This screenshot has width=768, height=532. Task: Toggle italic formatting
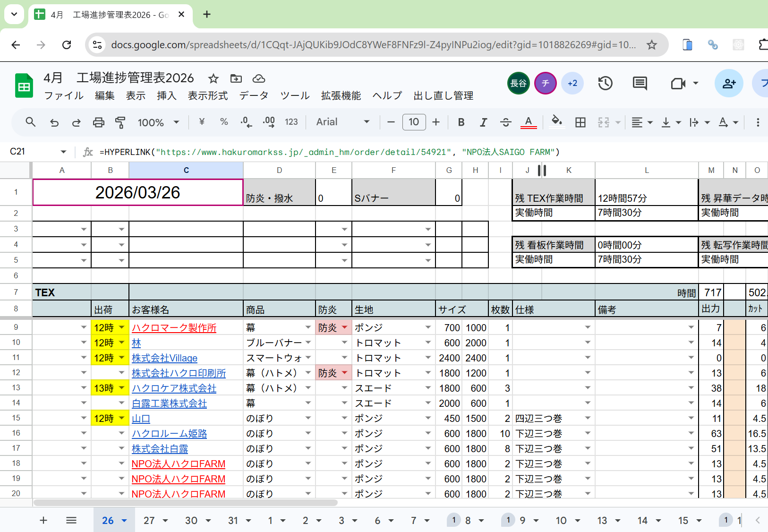point(483,122)
